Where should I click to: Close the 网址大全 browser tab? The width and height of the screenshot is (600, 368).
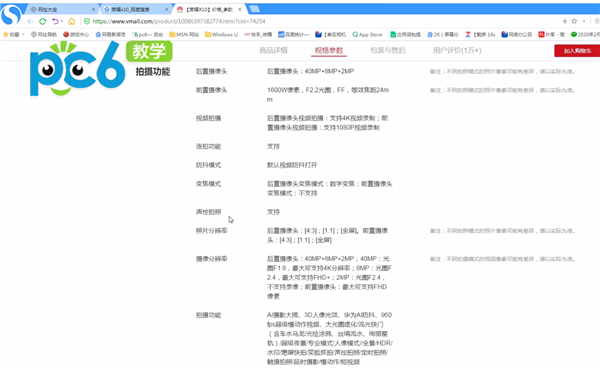[x=93, y=9]
